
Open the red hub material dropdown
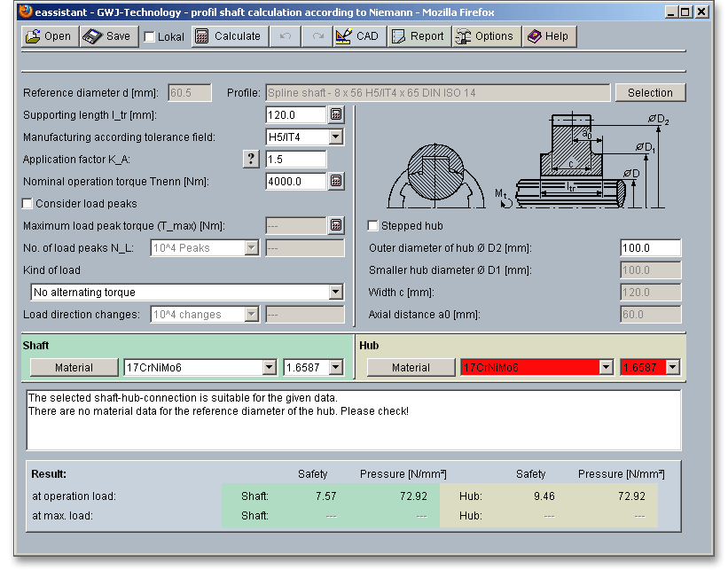tap(607, 367)
